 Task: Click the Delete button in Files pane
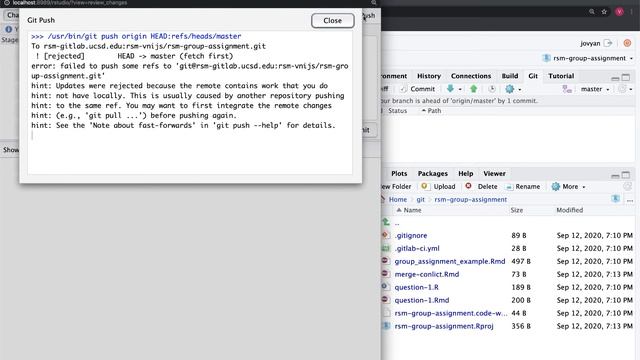coord(482,187)
